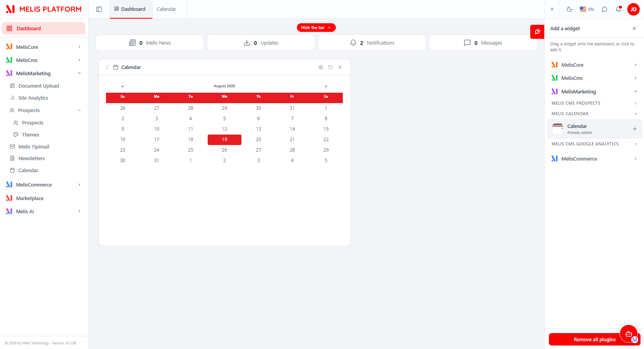Refresh the Calendar widget
The width and height of the screenshot is (644, 349).
click(x=330, y=67)
